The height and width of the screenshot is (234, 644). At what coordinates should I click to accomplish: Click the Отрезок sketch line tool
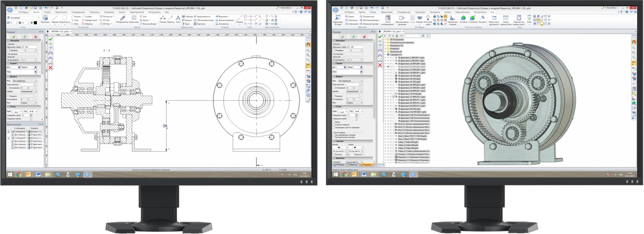239,19
